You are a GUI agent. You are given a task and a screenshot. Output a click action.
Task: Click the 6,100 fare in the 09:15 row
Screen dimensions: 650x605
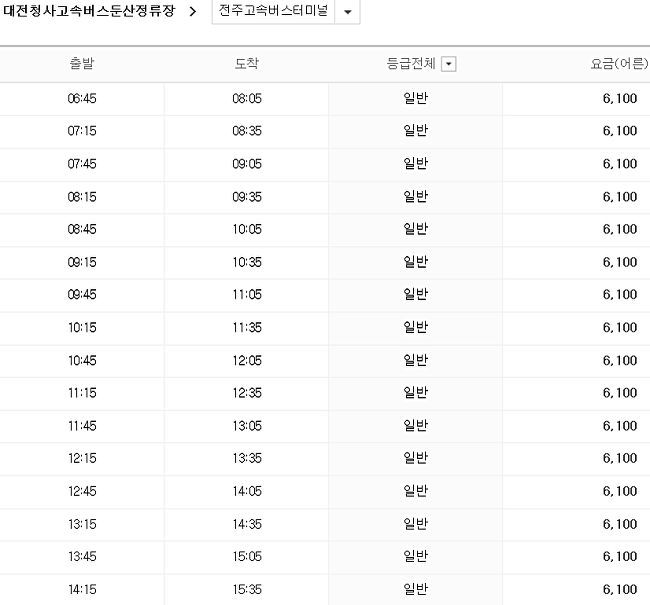pos(620,262)
